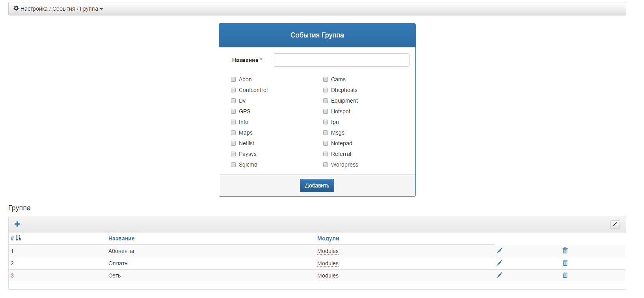Screen dimensions: 644x298
Task: Tick the Wordpress module checkbox
Action: click(x=326, y=165)
